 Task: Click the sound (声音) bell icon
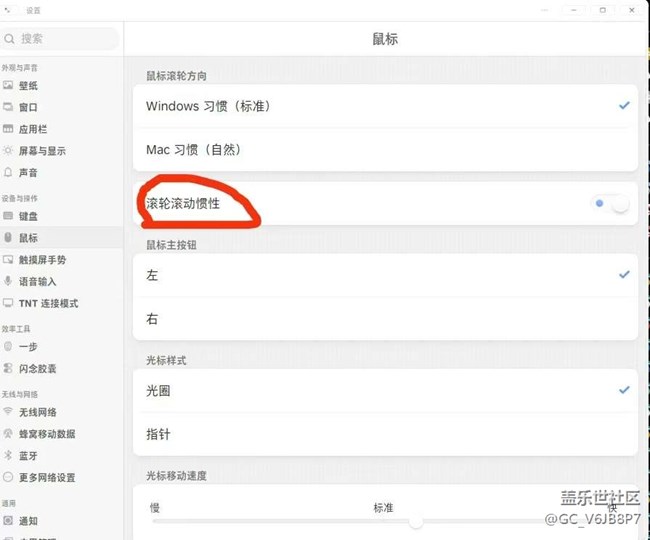pyautogui.click(x=9, y=173)
